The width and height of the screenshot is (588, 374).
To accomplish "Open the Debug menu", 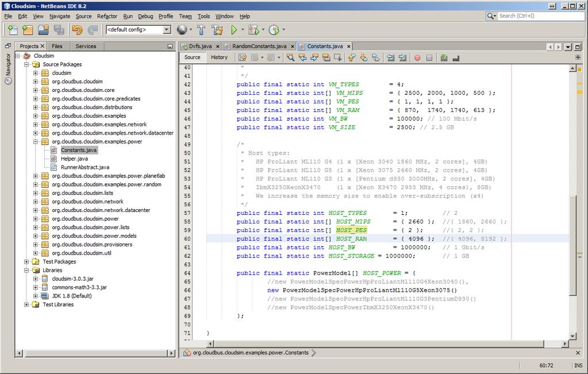I will pos(145,16).
